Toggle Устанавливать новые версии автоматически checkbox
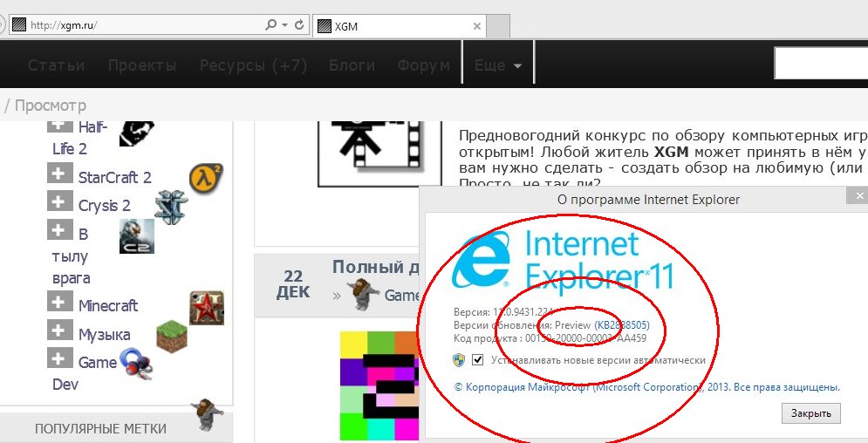Screen dimensions: 868x443 point(477,360)
